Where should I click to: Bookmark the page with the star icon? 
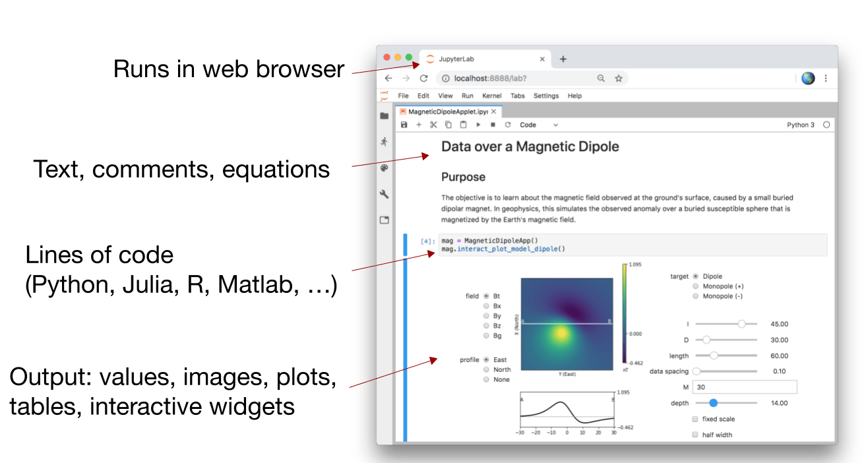coord(618,78)
